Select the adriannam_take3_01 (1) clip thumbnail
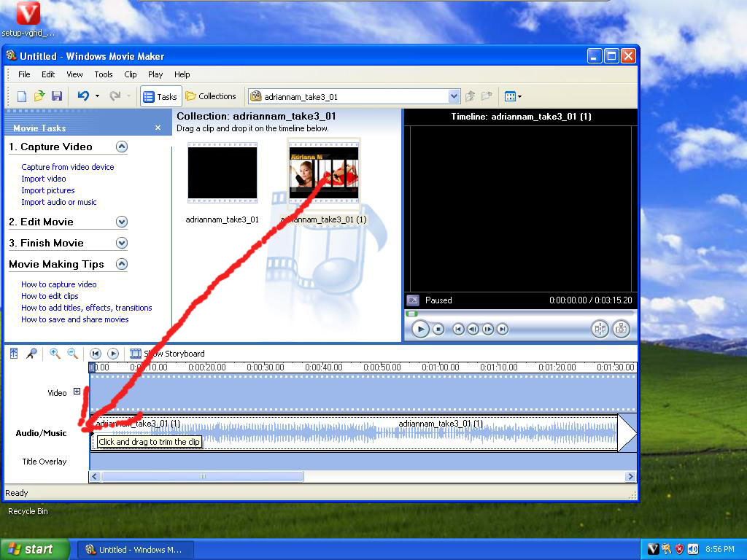The width and height of the screenshot is (747, 560). [324, 173]
